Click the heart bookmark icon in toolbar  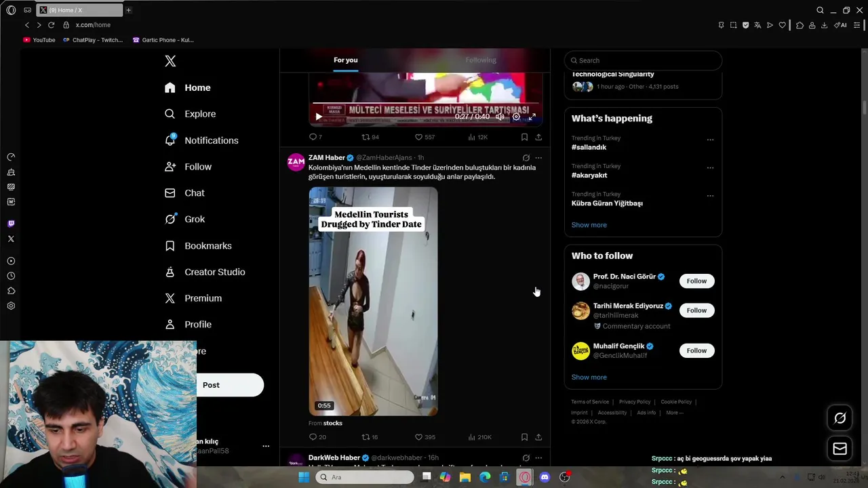click(x=782, y=25)
